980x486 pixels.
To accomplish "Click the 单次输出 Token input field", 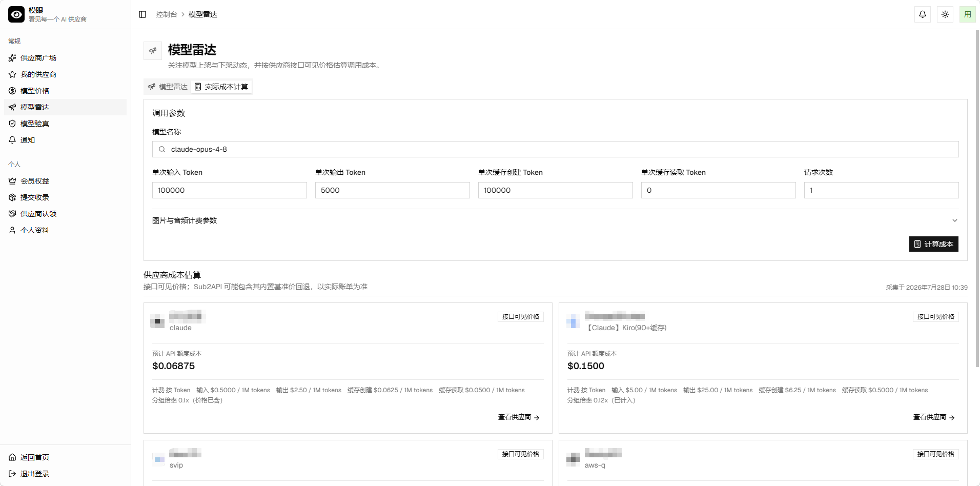I will (393, 190).
